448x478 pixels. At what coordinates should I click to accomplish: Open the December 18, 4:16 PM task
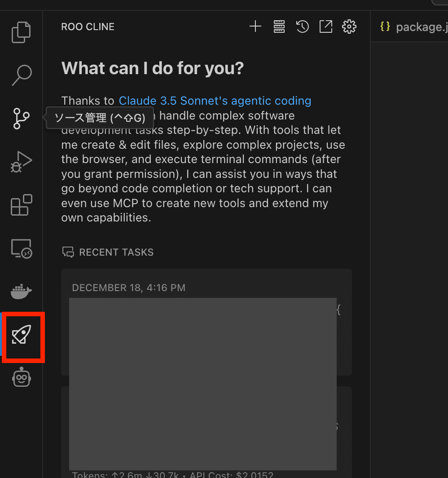point(206,322)
